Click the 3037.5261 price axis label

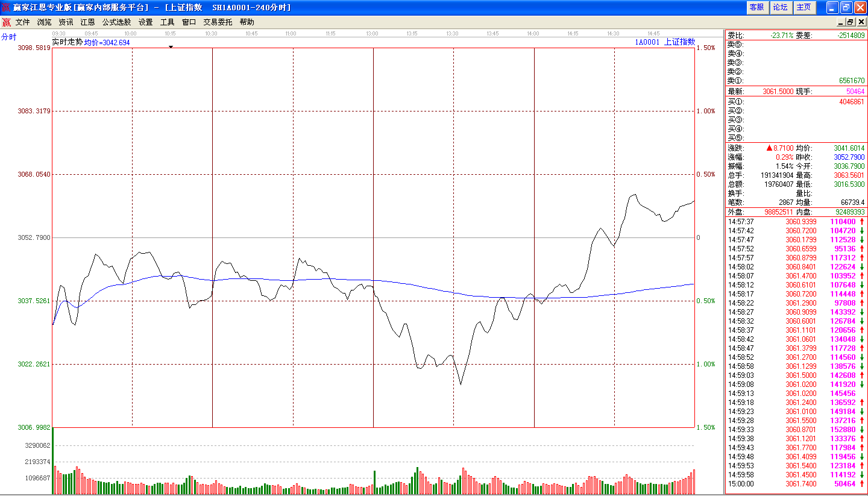coord(34,301)
